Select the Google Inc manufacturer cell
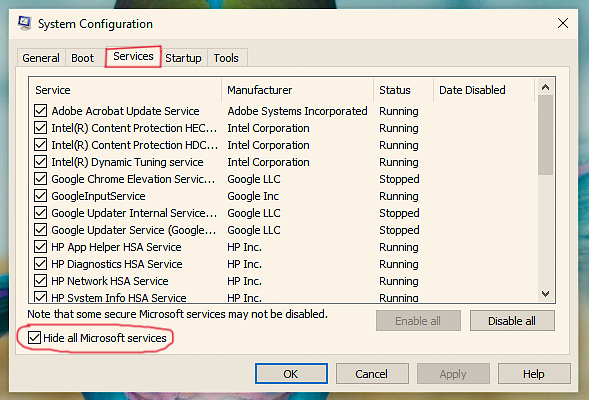The height and width of the screenshot is (400, 589). pyautogui.click(x=253, y=196)
